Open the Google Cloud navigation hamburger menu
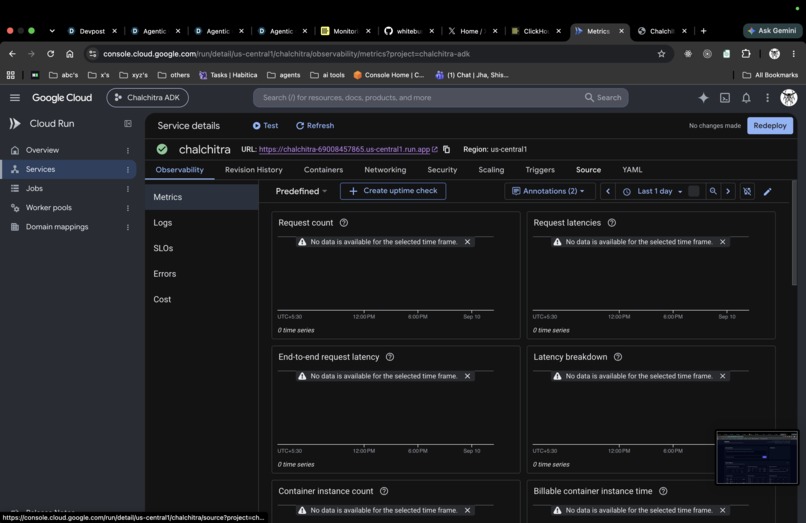The width and height of the screenshot is (806, 523). 15,98
